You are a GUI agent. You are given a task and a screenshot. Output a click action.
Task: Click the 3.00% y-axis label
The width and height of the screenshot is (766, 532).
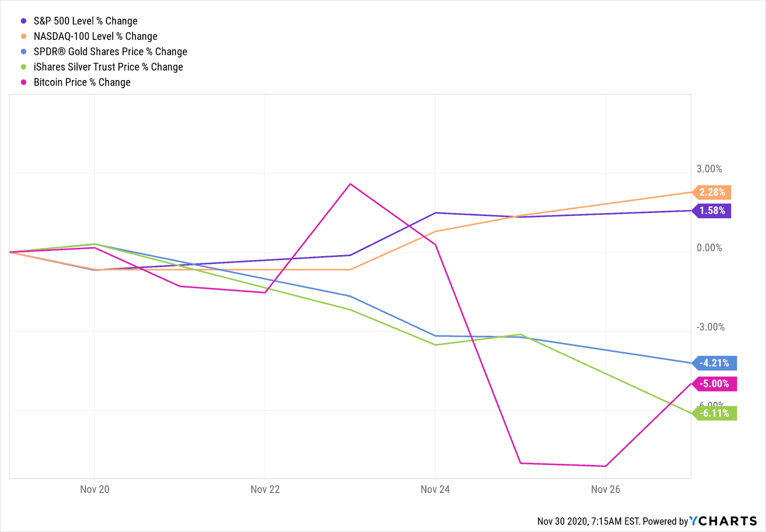pos(709,169)
